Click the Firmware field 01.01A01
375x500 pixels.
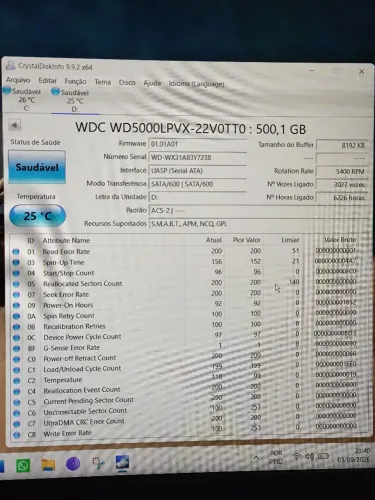point(197,144)
